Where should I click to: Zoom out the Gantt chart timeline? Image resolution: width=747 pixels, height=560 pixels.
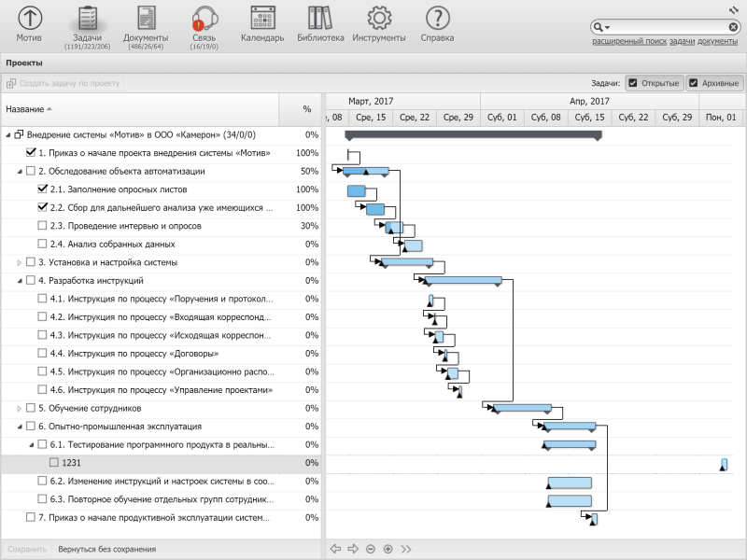click(x=371, y=549)
